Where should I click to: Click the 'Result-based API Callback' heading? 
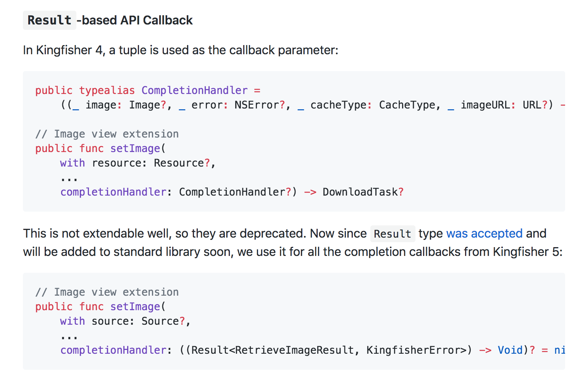coord(108,20)
